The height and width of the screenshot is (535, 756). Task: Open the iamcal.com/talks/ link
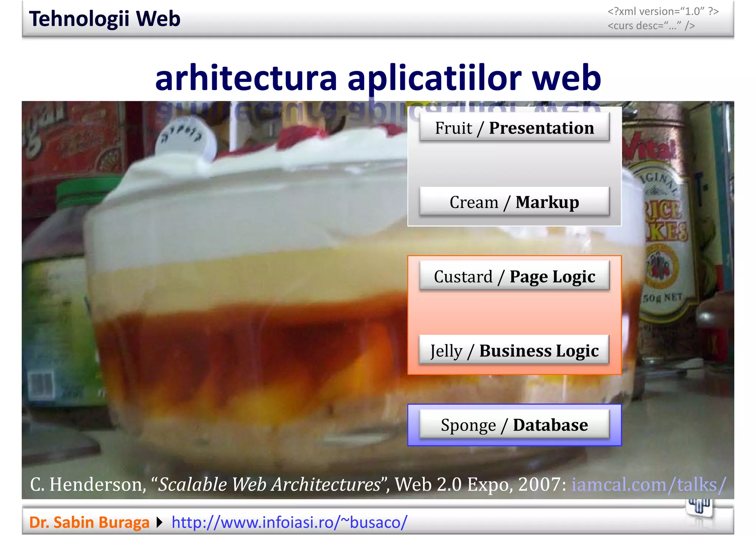click(649, 484)
